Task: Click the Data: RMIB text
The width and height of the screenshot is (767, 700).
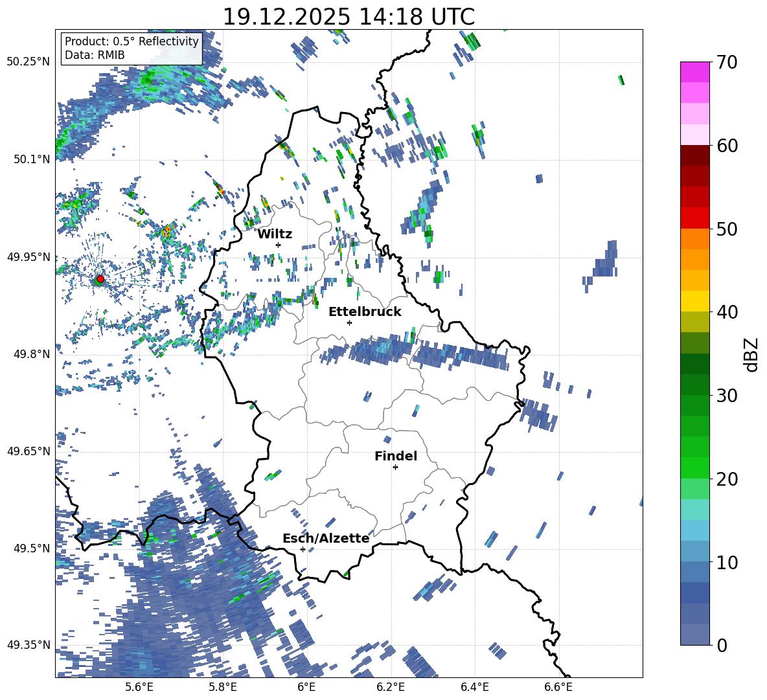Action: 95,55
